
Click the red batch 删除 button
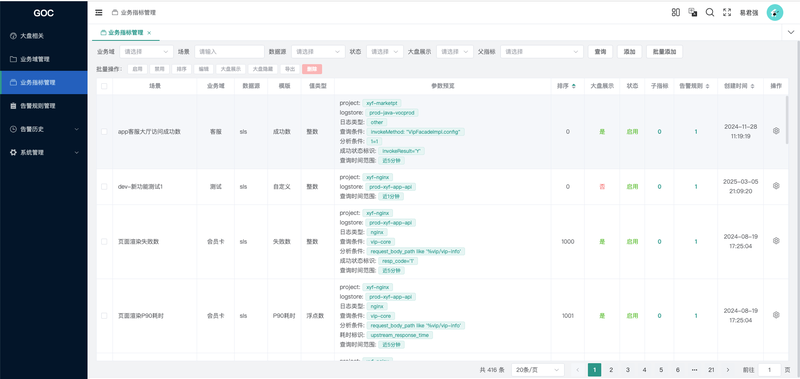tap(312, 69)
